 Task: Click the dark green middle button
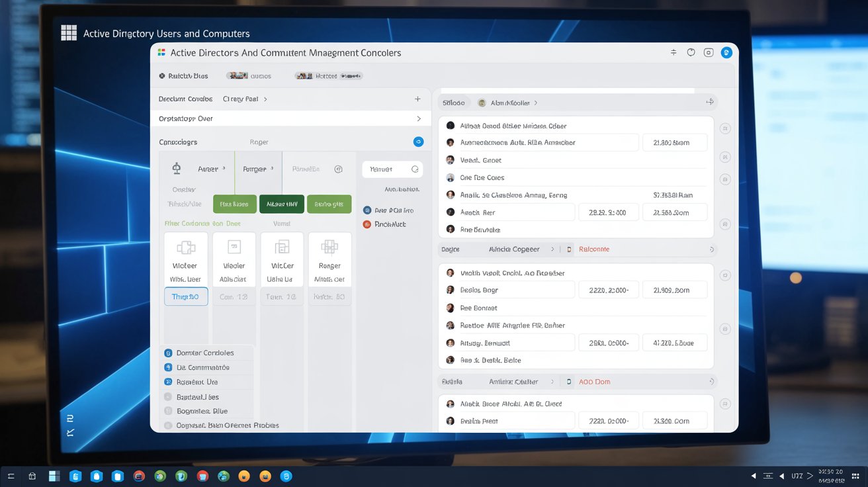pos(281,204)
